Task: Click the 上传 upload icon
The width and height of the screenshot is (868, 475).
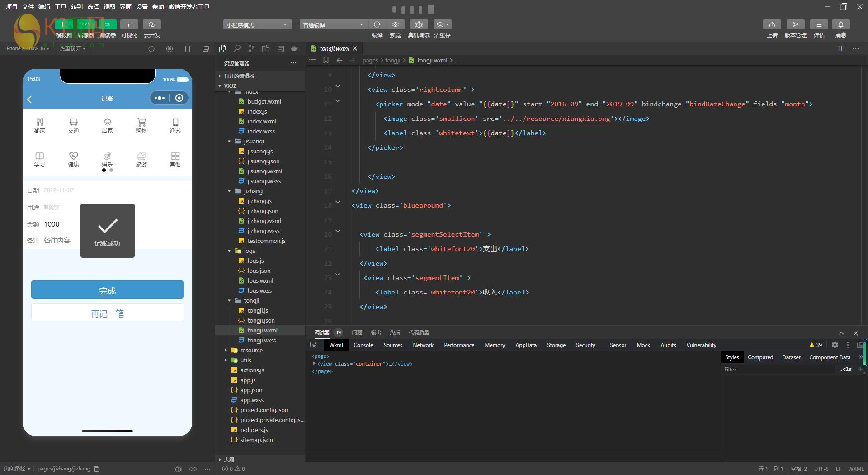Action: tap(772, 24)
